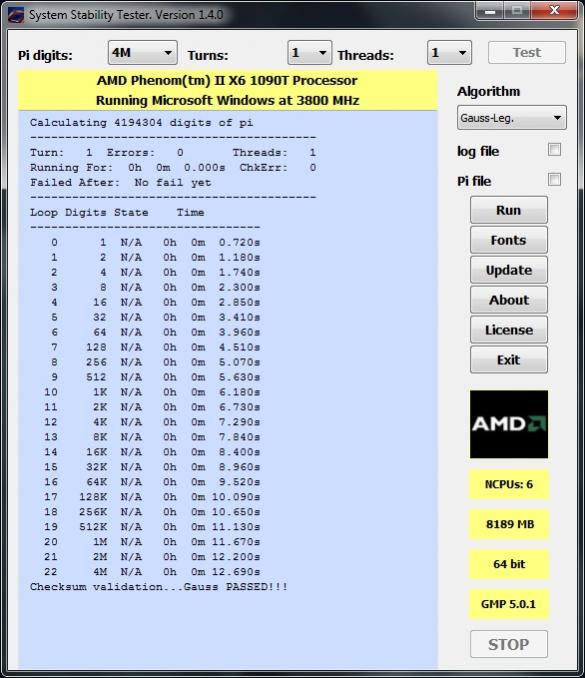Image resolution: width=585 pixels, height=678 pixels.
Task: Open the Turns dropdown
Action: pyautogui.click(x=309, y=53)
